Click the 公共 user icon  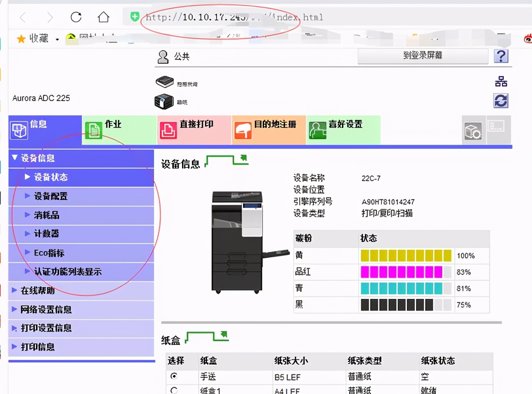pos(163,57)
